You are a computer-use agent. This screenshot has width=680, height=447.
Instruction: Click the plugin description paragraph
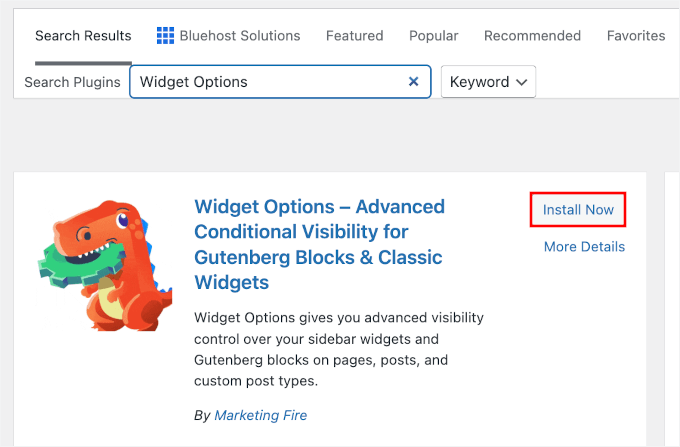338,349
